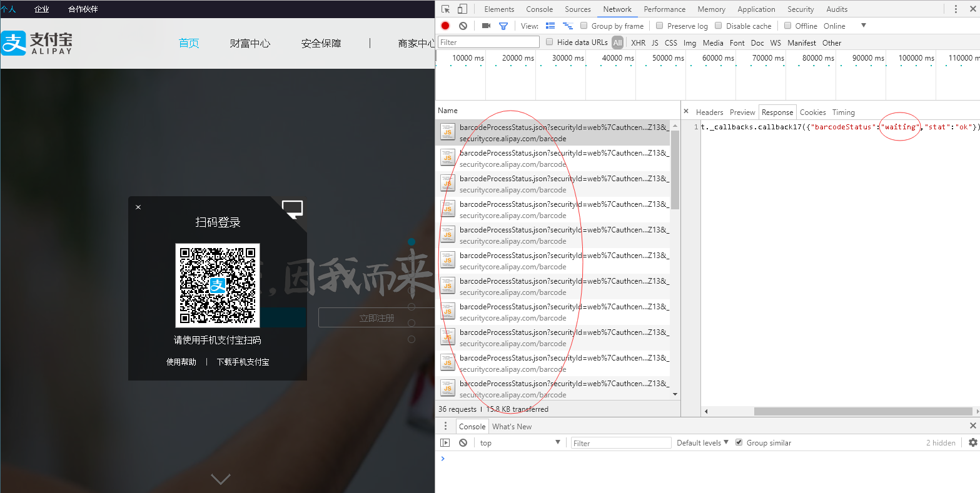Screen dimensions: 980x493
Task: Click the 企业 top bar link
Action: tap(41, 9)
